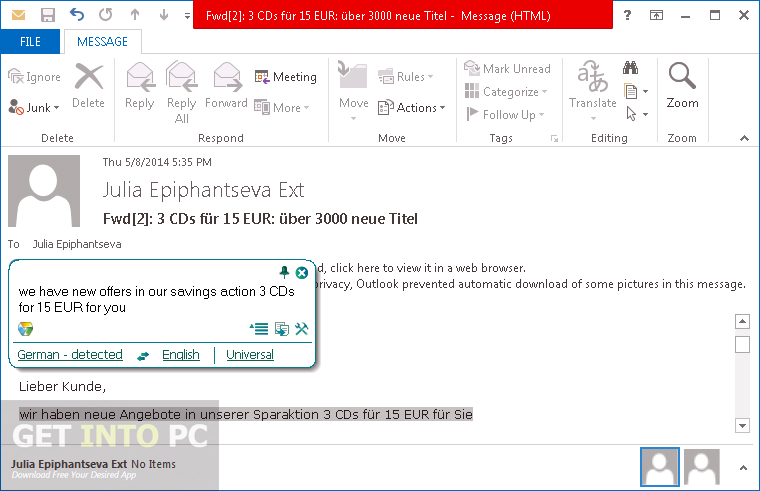Reply to the sender

coord(140,86)
